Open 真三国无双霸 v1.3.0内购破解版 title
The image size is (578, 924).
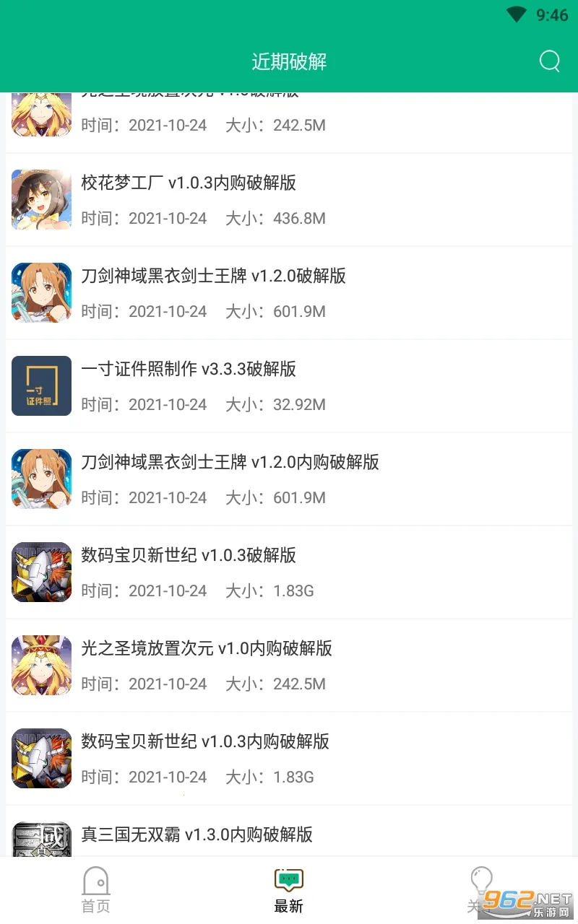[197, 834]
